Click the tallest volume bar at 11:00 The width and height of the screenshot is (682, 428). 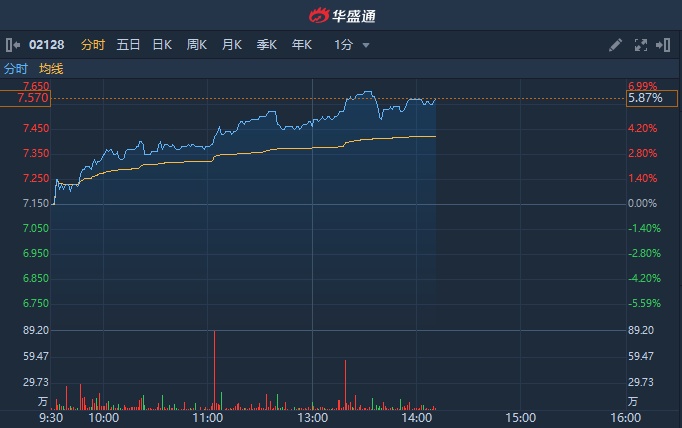tap(215, 370)
